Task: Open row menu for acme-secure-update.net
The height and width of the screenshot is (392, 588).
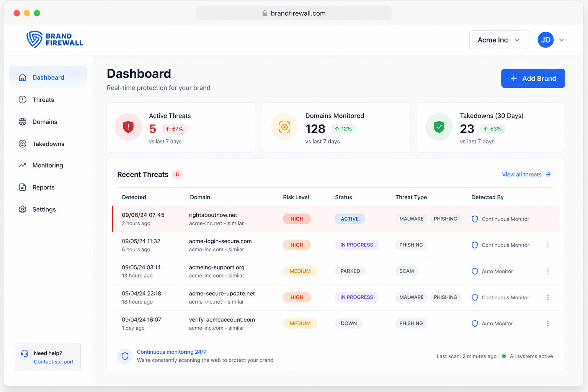Action: click(x=548, y=297)
